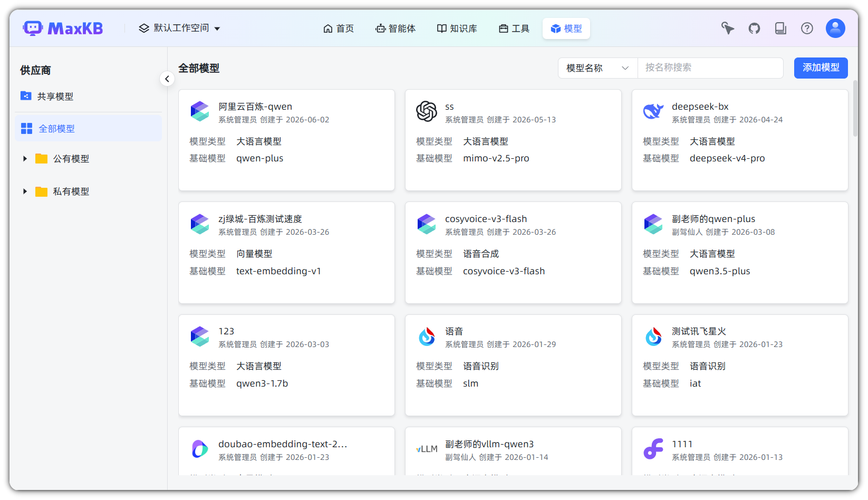The width and height of the screenshot is (868, 500).
Task: Select 共享模型 in the sidebar
Action: pos(88,97)
